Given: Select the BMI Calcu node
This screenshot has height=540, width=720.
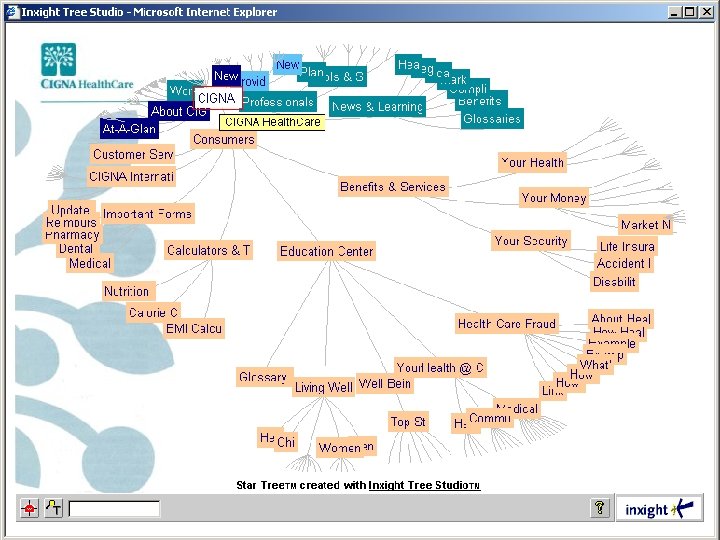Looking at the screenshot, I should pos(195,328).
